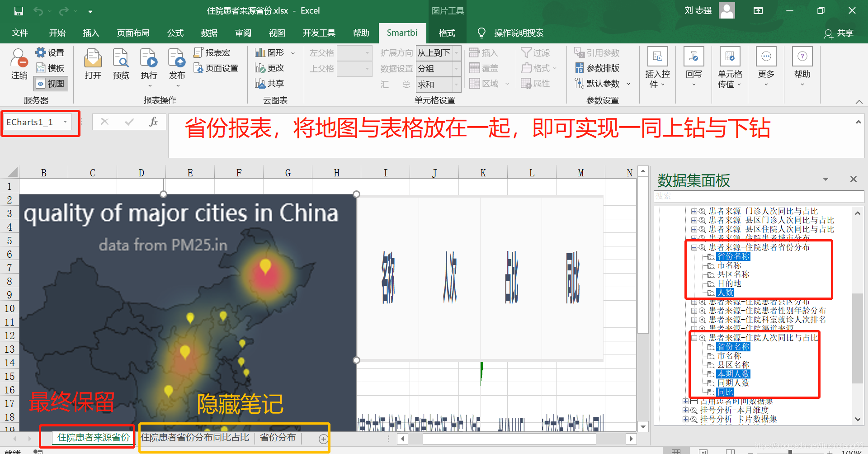
Task: Open the 数据设置 分组 dropdown
Action: coord(456,69)
